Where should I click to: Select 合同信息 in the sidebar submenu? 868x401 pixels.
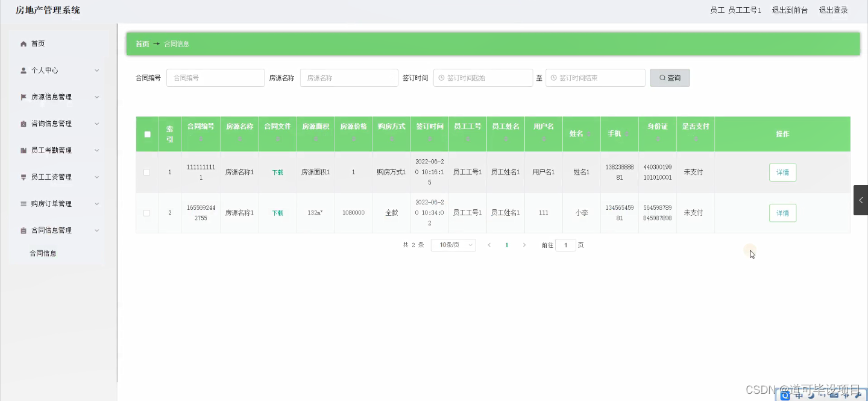point(42,253)
